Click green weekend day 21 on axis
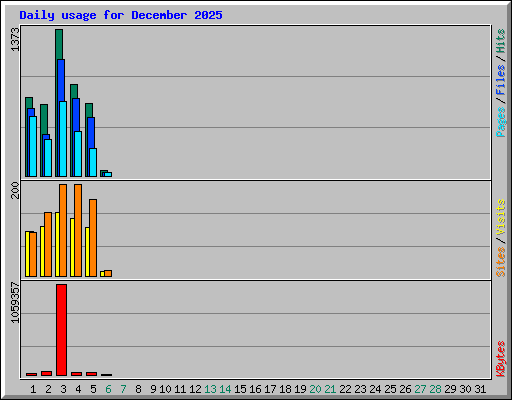512x400 pixels. [x=330, y=389]
